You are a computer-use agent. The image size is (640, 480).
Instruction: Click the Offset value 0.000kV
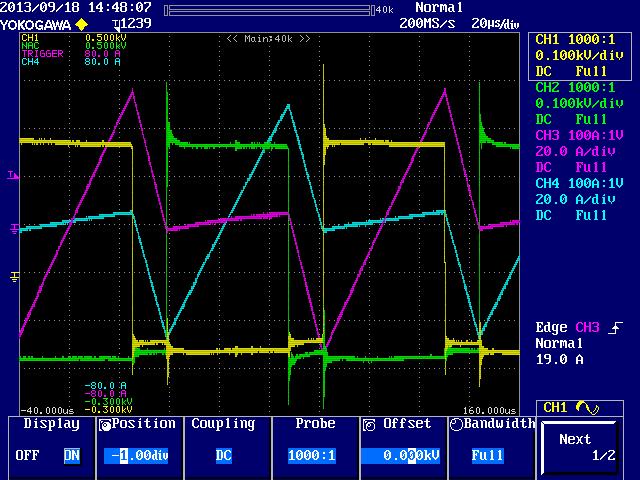(x=401, y=456)
